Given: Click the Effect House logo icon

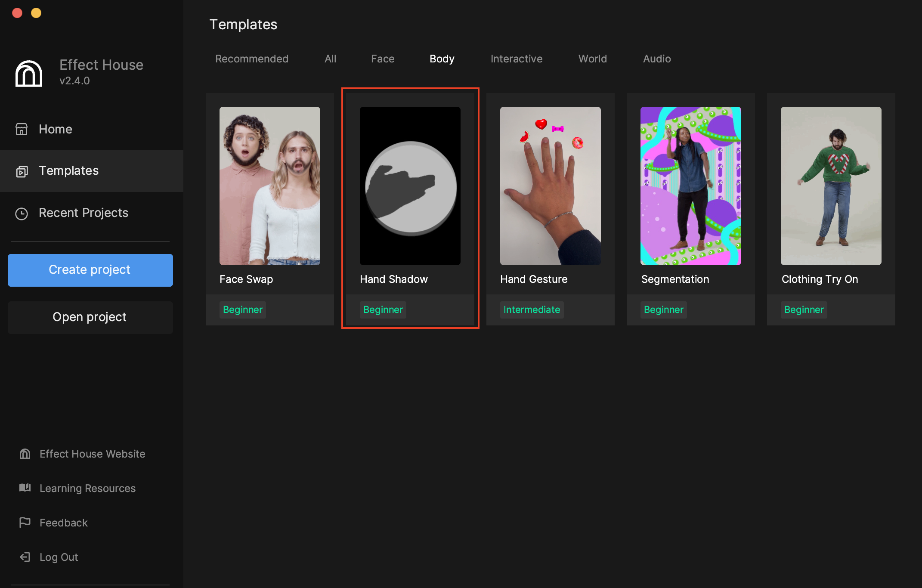Looking at the screenshot, I should coord(29,74).
